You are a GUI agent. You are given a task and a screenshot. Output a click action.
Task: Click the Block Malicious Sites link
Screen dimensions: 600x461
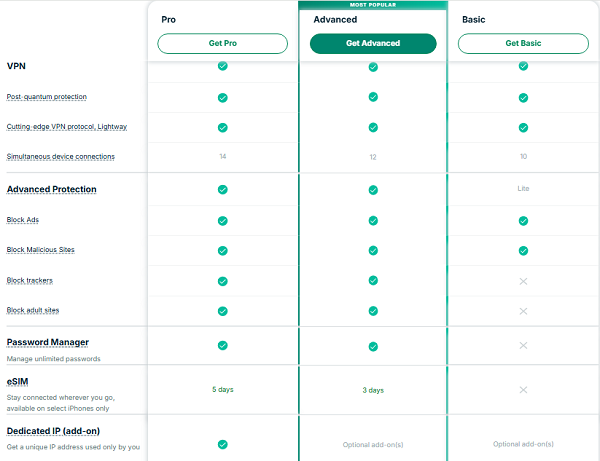click(40, 250)
